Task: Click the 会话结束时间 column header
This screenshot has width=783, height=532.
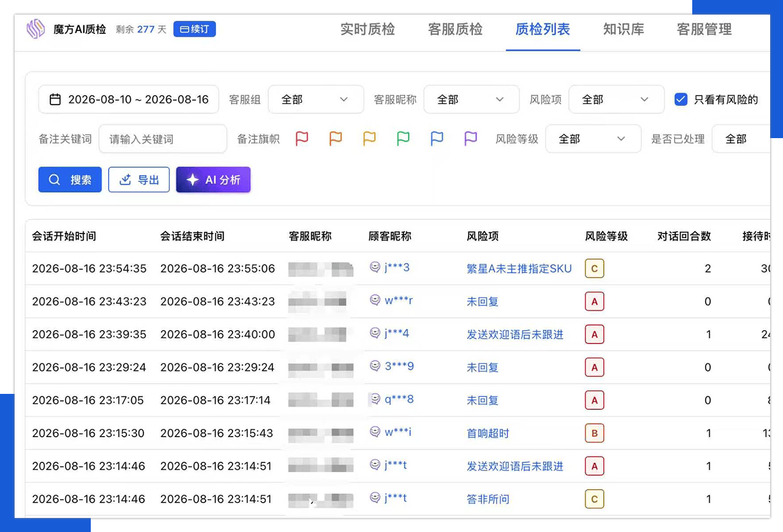Action: tap(193, 236)
